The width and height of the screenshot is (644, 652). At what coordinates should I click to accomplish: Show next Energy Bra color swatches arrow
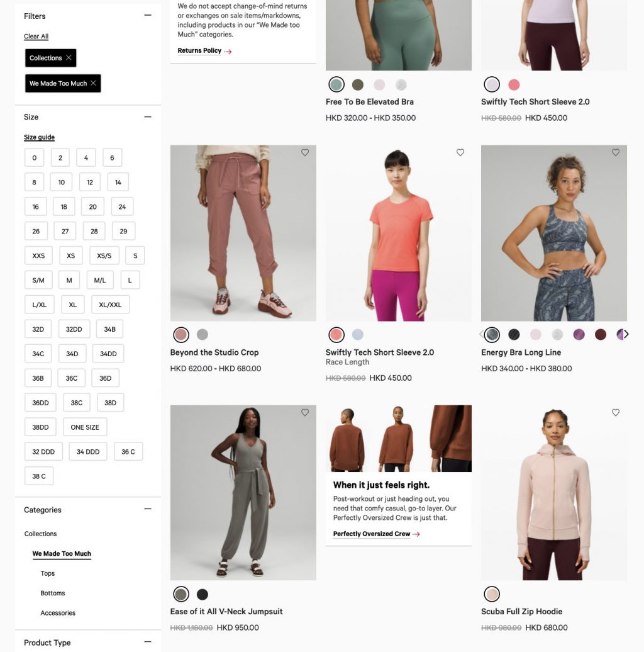coord(626,334)
